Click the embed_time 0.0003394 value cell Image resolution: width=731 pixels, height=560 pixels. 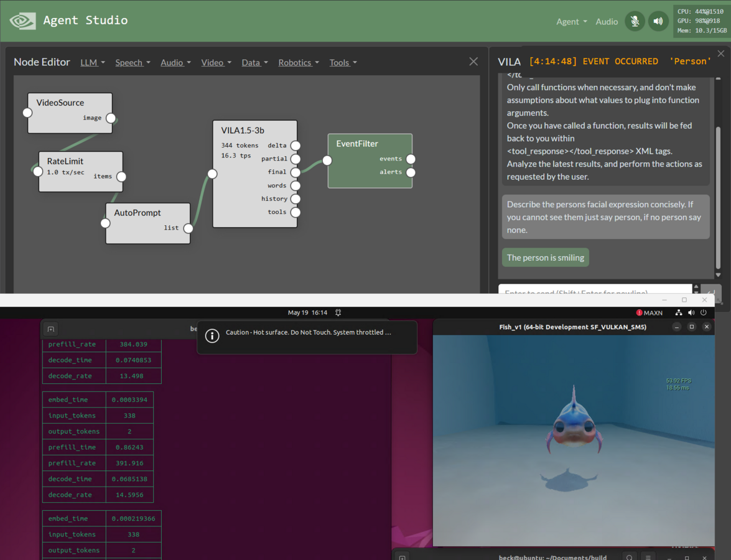tap(129, 399)
